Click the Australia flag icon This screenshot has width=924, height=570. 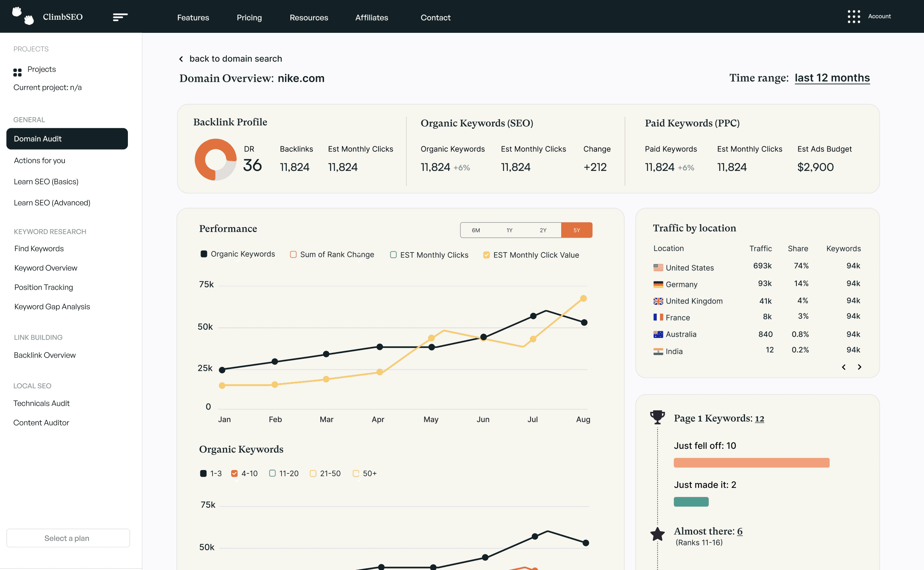point(658,334)
